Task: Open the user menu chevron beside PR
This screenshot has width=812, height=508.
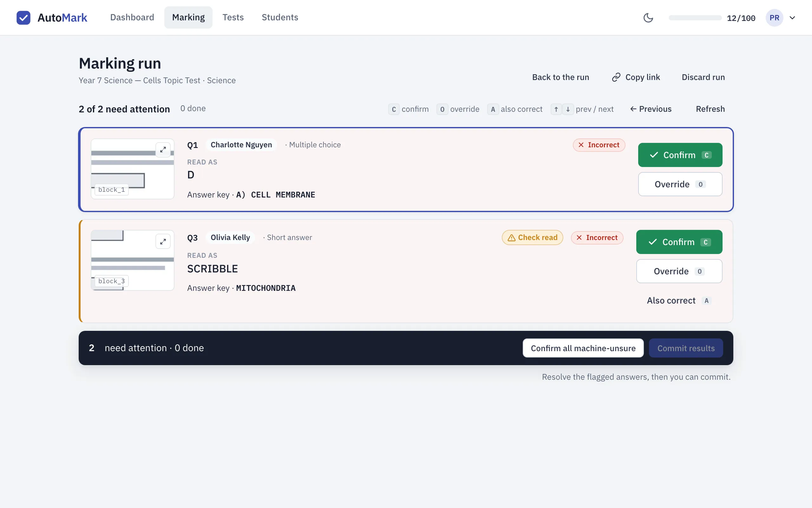Action: (792, 18)
